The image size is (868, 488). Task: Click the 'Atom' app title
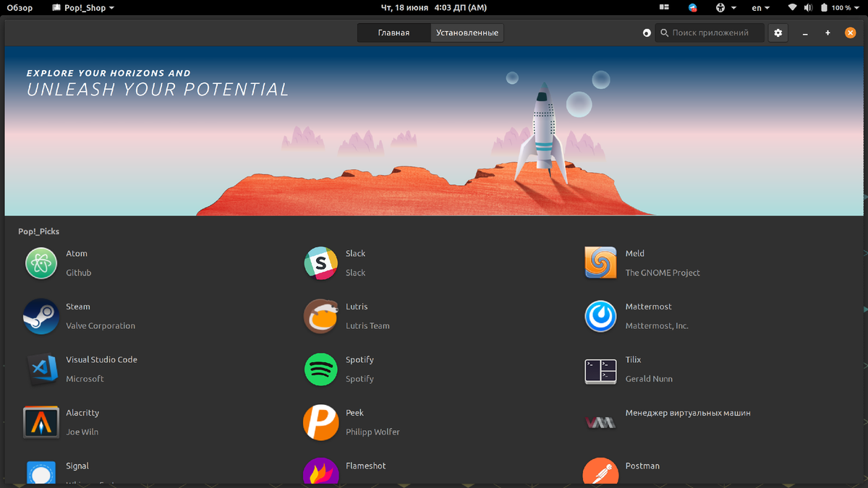coord(77,254)
